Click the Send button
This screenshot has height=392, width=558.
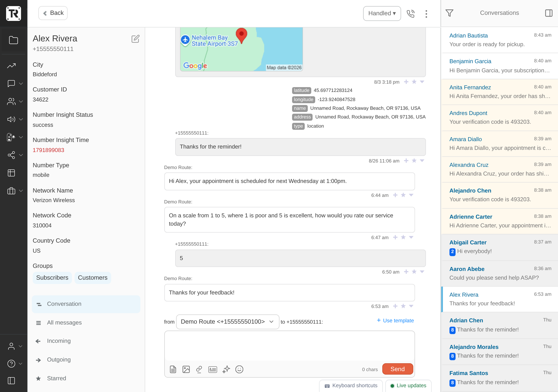point(398,369)
